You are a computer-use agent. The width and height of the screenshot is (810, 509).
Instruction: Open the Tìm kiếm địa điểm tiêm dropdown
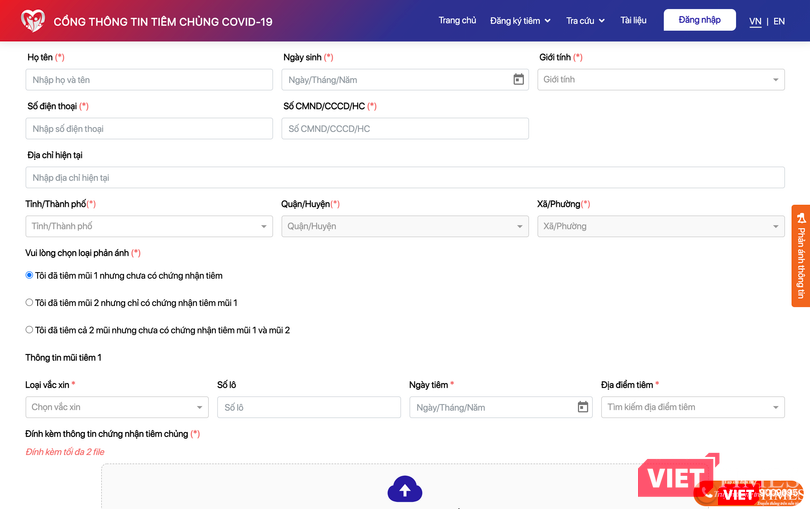(693, 407)
